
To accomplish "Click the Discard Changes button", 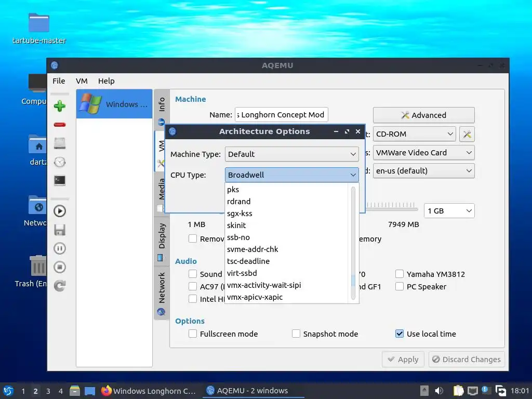I will pos(467,360).
